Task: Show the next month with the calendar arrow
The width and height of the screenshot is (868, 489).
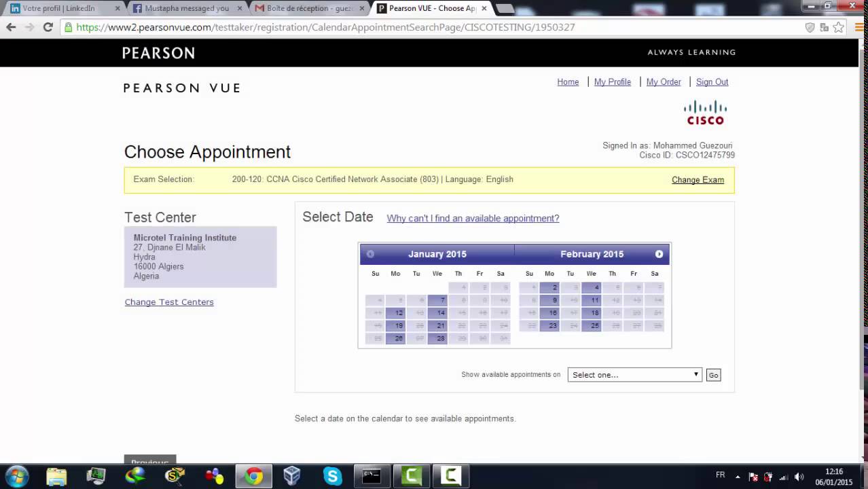Action: pos(659,254)
